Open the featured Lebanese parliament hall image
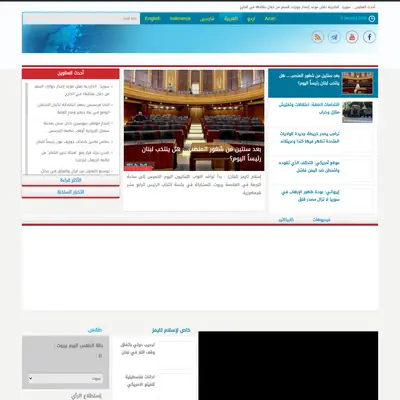This screenshot has height=400, width=400. 194,120
